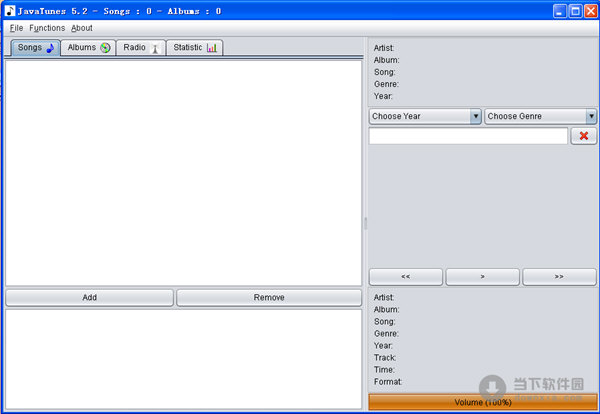Open the Functions menu

click(x=47, y=28)
